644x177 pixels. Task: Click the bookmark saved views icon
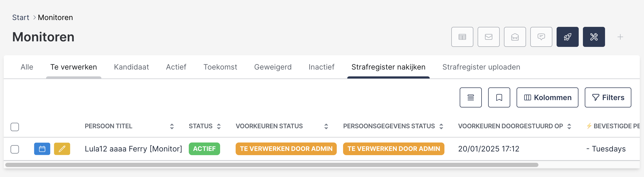(x=499, y=97)
